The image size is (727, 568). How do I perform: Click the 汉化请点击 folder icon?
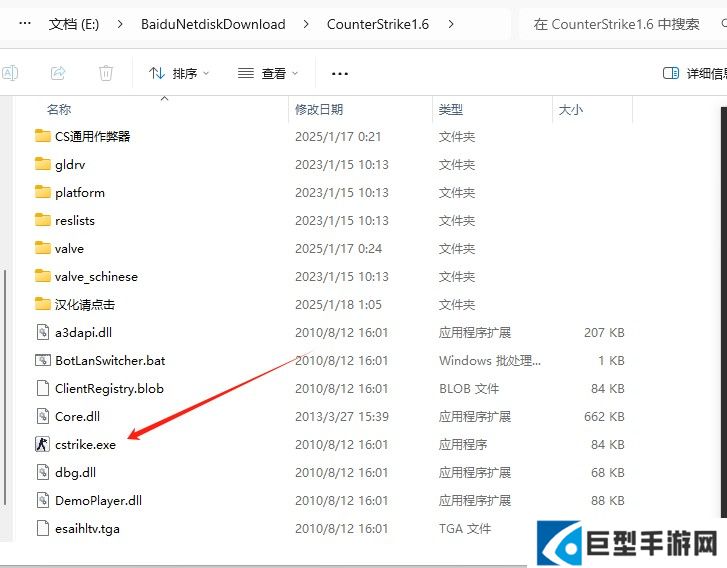pos(43,304)
